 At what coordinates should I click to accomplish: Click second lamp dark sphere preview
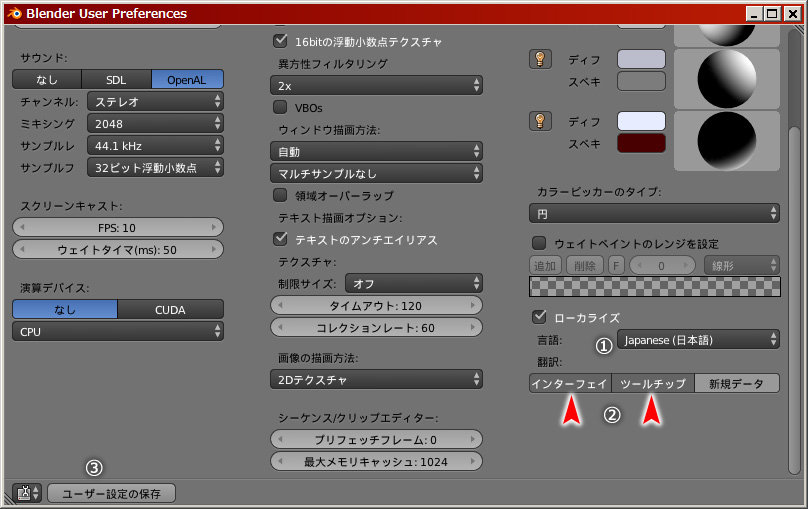(727, 141)
